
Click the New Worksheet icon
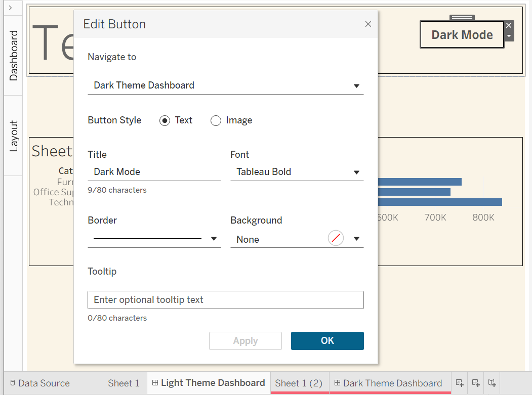tap(460, 383)
